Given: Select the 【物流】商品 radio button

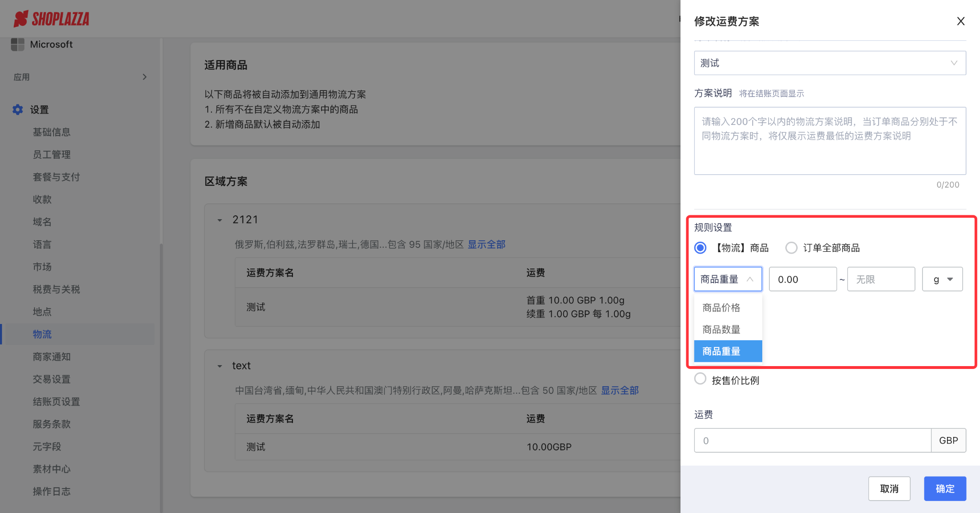Looking at the screenshot, I should 700,248.
